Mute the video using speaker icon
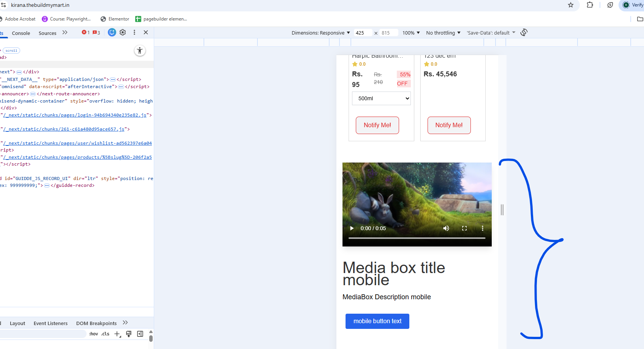The image size is (644, 349). [x=446, y=228]
